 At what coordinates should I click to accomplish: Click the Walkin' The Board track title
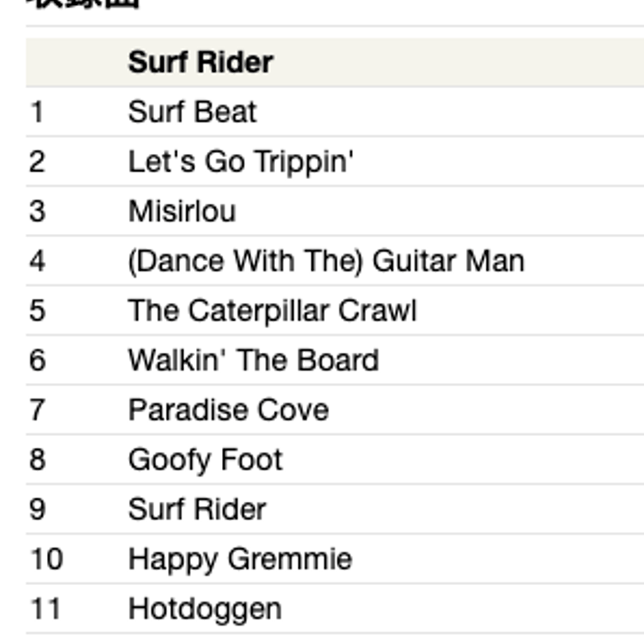tap(253, 360)
